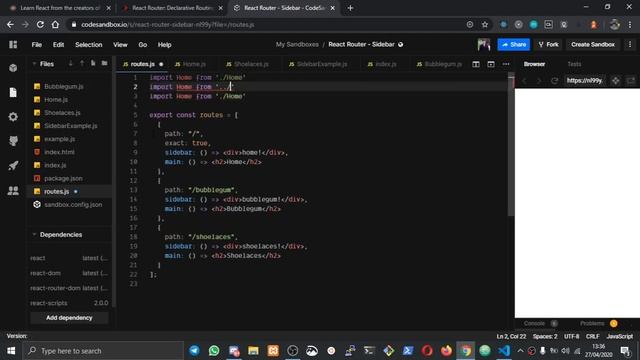The width and height of the screenshot is (640, 360).
Task: Open the My Sandboxes breadcrumb link
Action: coord(297,44)
